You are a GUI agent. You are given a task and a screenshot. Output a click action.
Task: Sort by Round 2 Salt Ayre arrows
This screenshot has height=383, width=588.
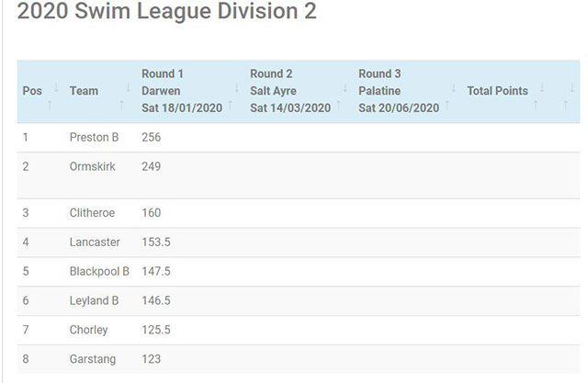pyautogui.click(x=341, y=96)
